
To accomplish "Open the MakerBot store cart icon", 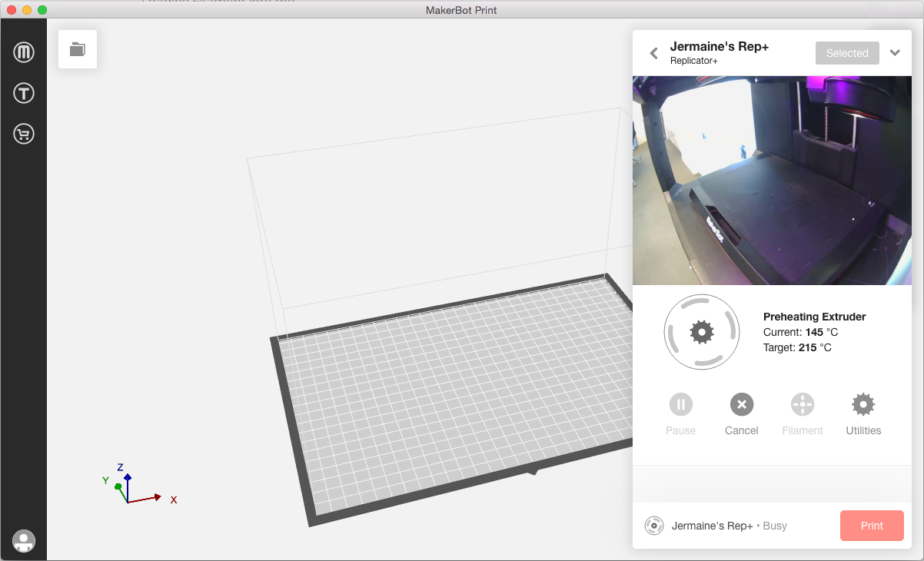I will 24,134.
